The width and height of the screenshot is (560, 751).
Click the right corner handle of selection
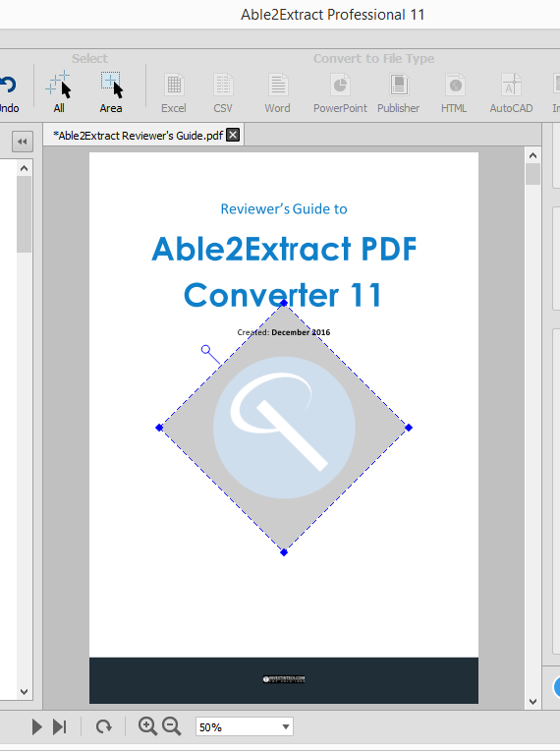pyautogui.click(x=409, y=428)
